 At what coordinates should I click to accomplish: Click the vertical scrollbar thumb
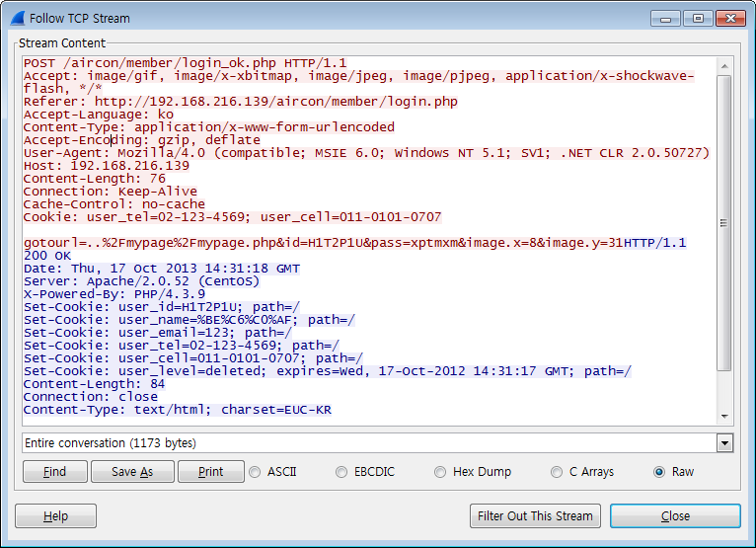coord(724,222)
